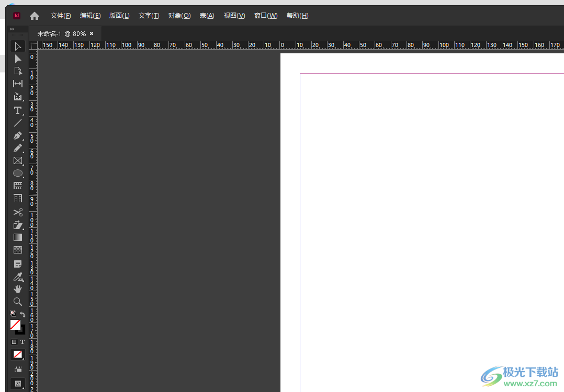Select the Vertical Grid tool
This screenshot has height=392, width=564.
point(18,198)
